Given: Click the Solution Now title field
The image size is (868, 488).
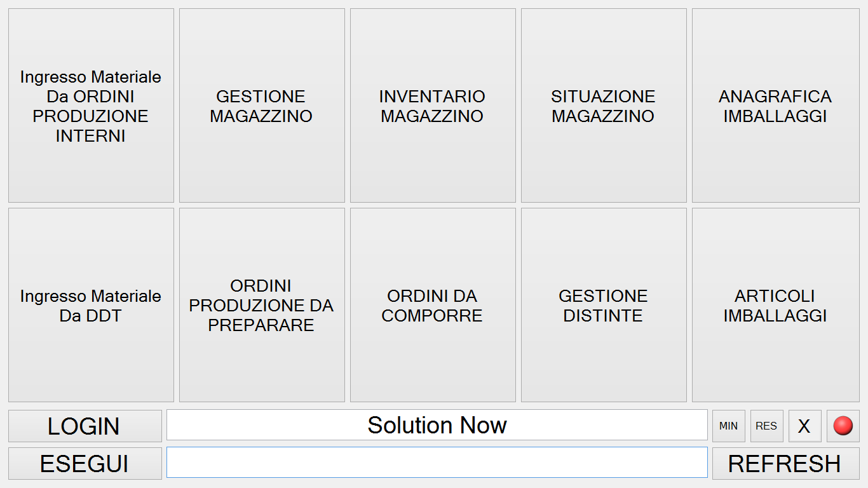Looking at the screenshot, I should 437,425.
